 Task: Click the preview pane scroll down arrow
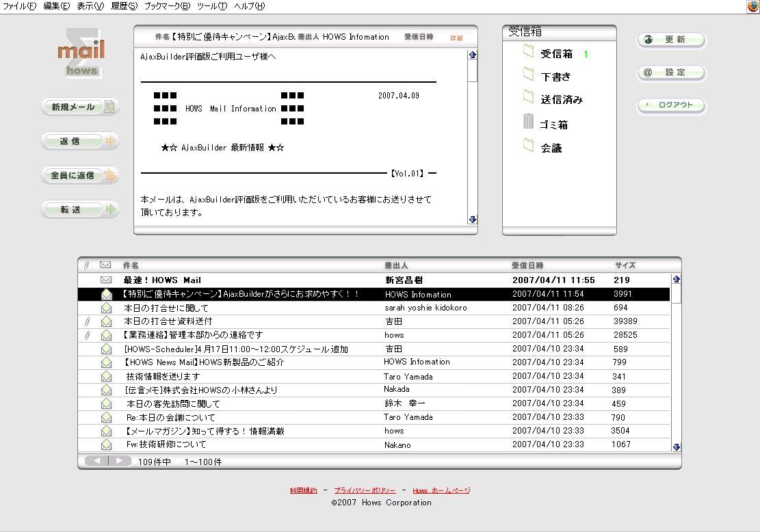[x=472, y=220]
